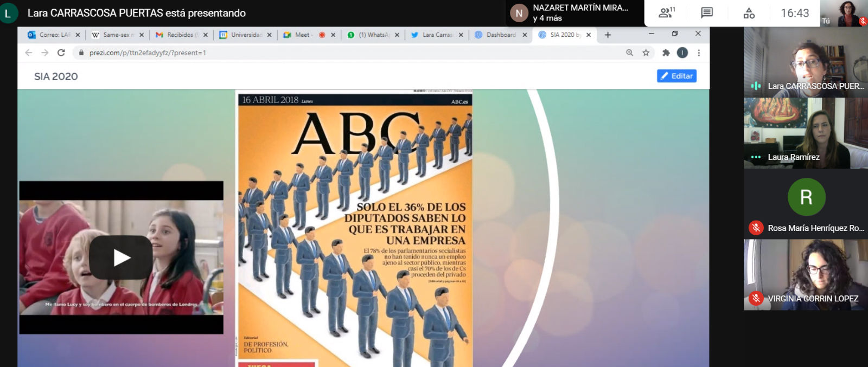Open the activities shapes icon
The image size is (868, 367).
point(749,13)
